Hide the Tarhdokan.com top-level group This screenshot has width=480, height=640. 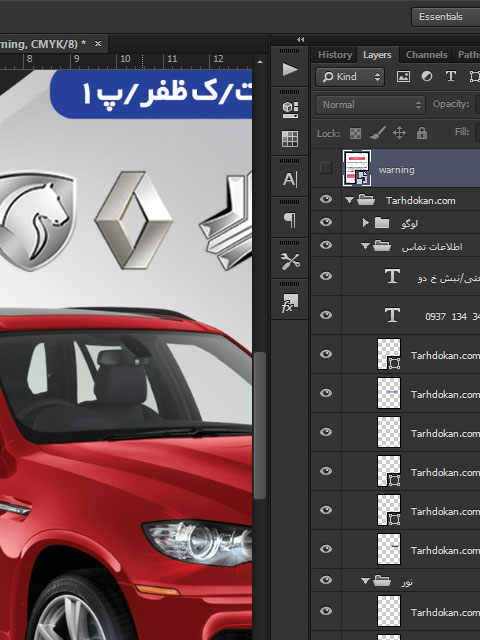(x=326, y=199)
